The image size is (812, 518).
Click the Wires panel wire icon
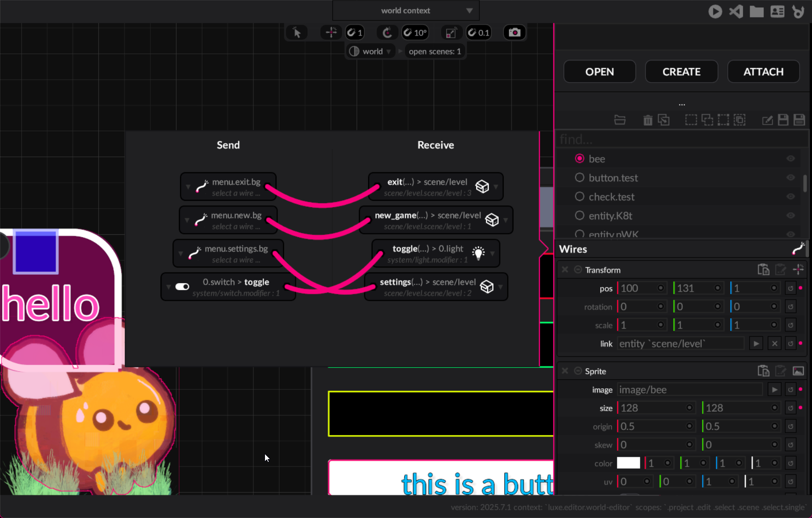pos(798,249)
